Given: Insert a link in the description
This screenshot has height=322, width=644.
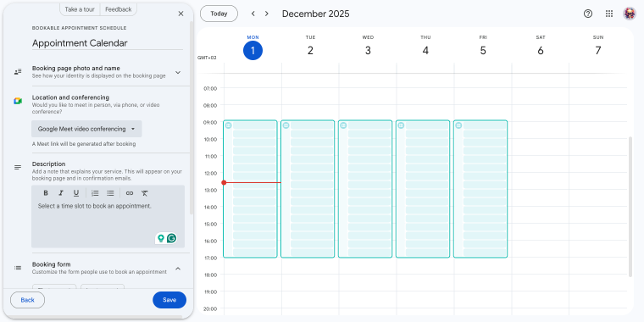Looking at the screenshot, I should coord(130,193).
